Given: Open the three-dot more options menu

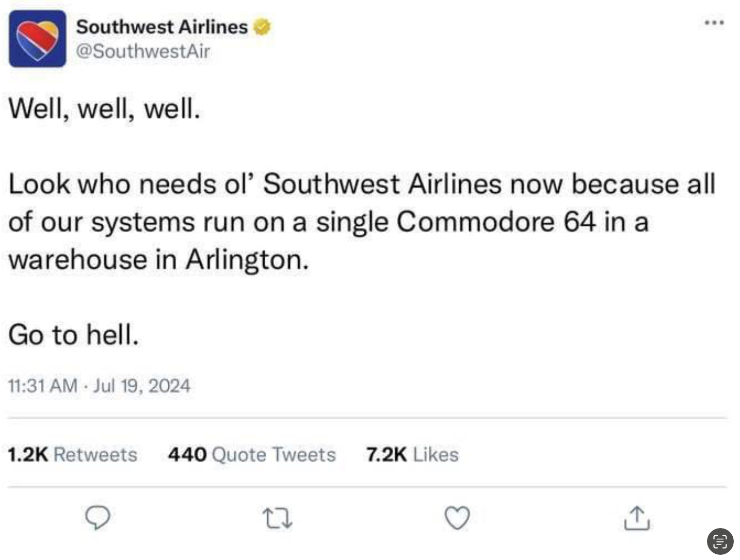Looking at the screenshot, I should [x=714, y=23].
